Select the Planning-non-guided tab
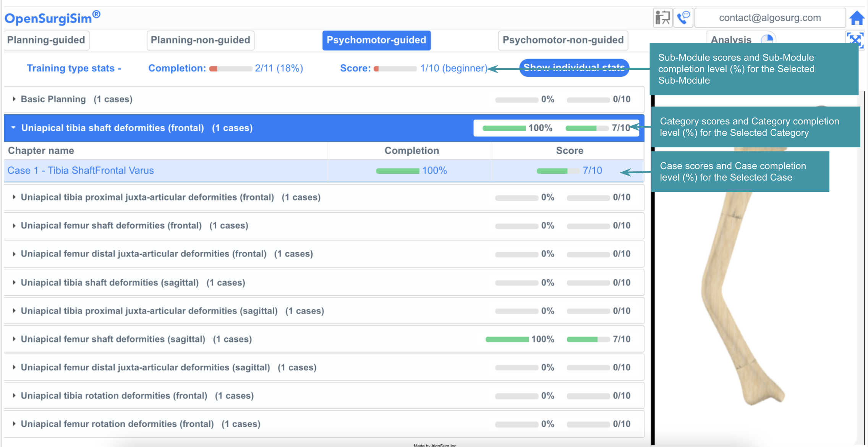Screen dimensions: 868x447 click(200, 40)
